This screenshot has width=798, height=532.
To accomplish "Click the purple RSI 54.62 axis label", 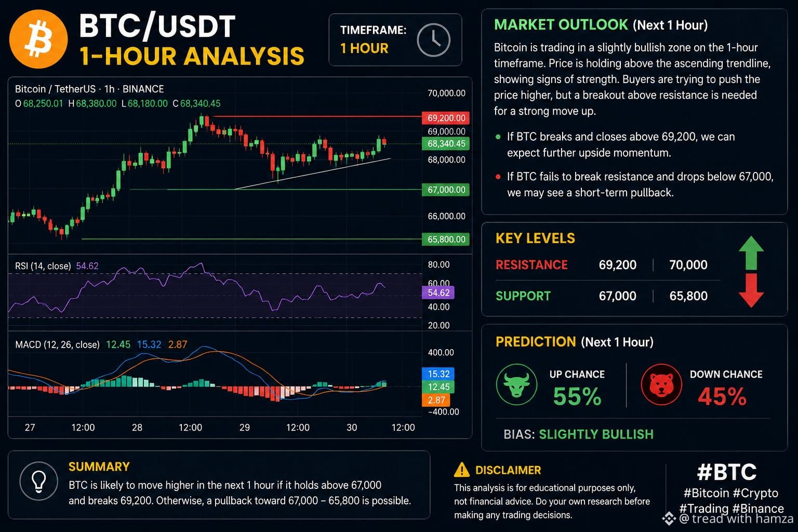I will pyautogui.click(x=438, y=292).
